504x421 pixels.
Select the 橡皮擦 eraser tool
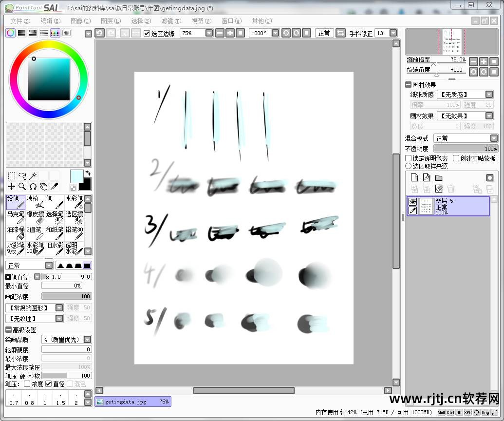[35, 217]
